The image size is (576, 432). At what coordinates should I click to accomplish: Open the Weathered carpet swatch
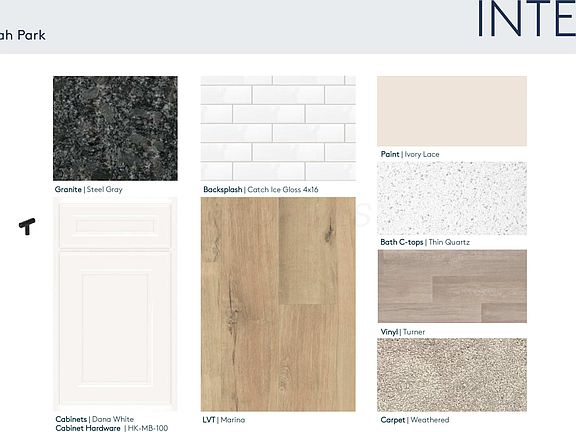[x=452, y=375]
